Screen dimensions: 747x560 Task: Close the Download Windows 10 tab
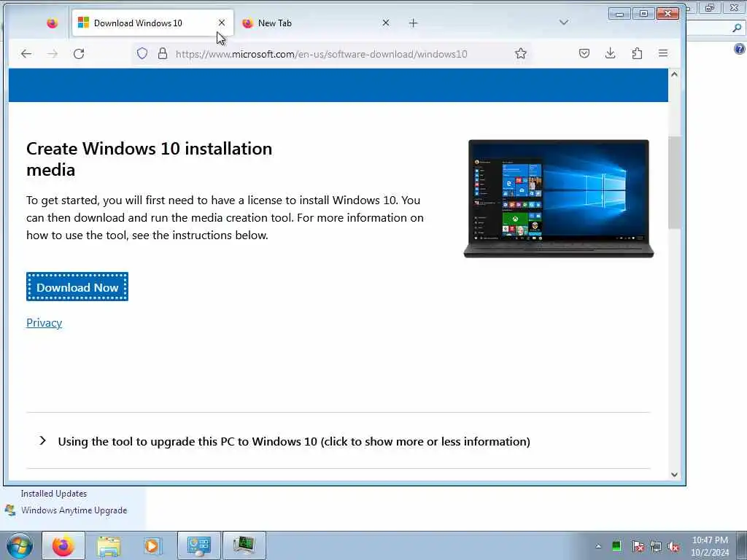tap(222, 23)
